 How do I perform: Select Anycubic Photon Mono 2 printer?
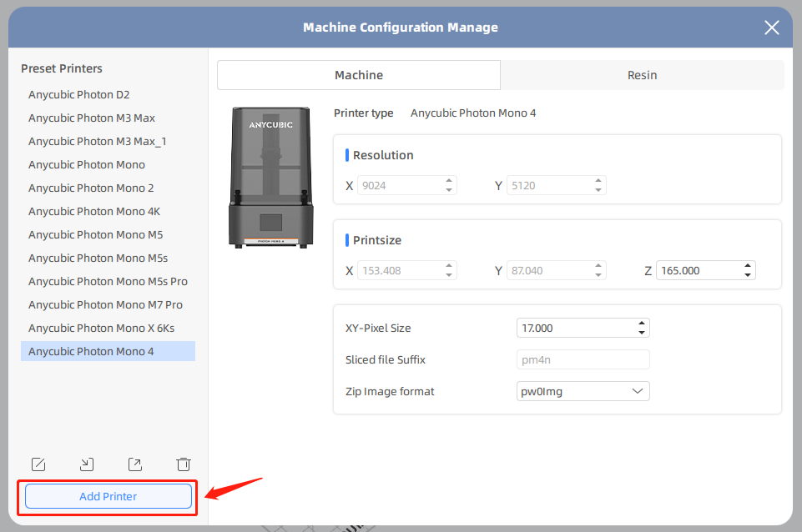coord(108,188)
